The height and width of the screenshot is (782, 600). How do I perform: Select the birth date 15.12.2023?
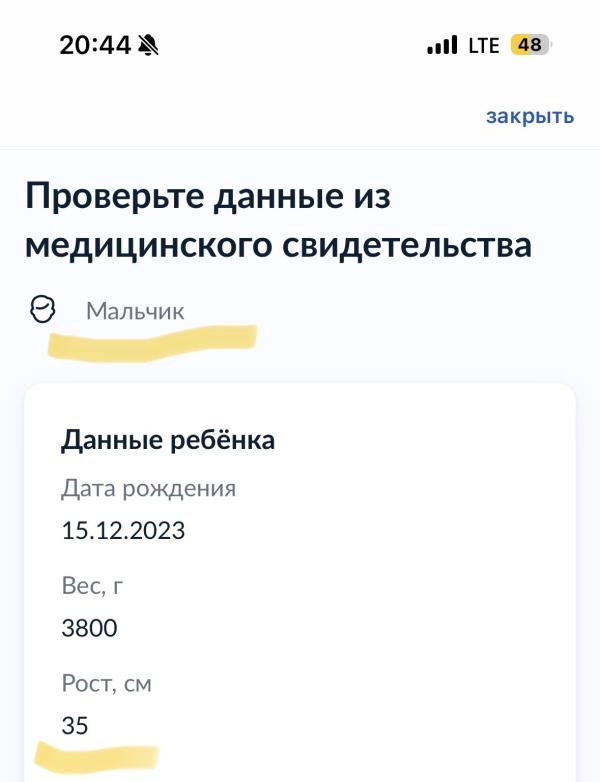123,530
